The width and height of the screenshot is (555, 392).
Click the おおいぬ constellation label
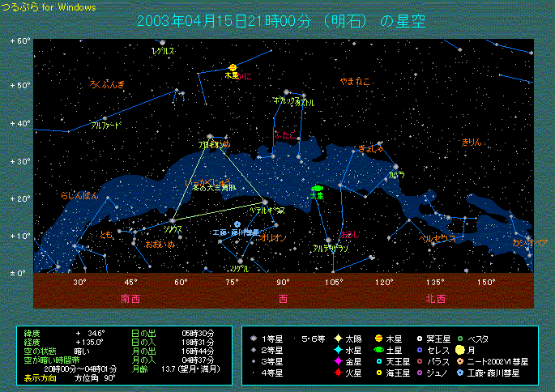point(160,244)
